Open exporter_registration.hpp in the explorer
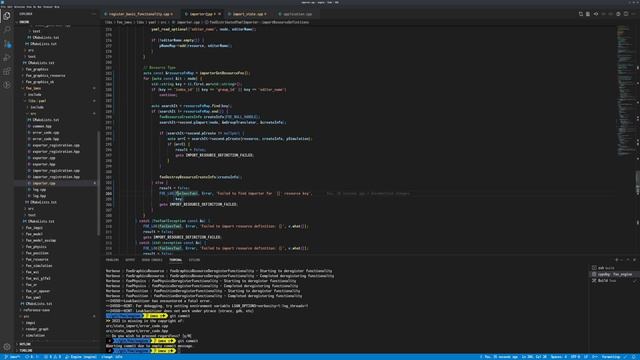640x360 pixels. coord(56,151)
